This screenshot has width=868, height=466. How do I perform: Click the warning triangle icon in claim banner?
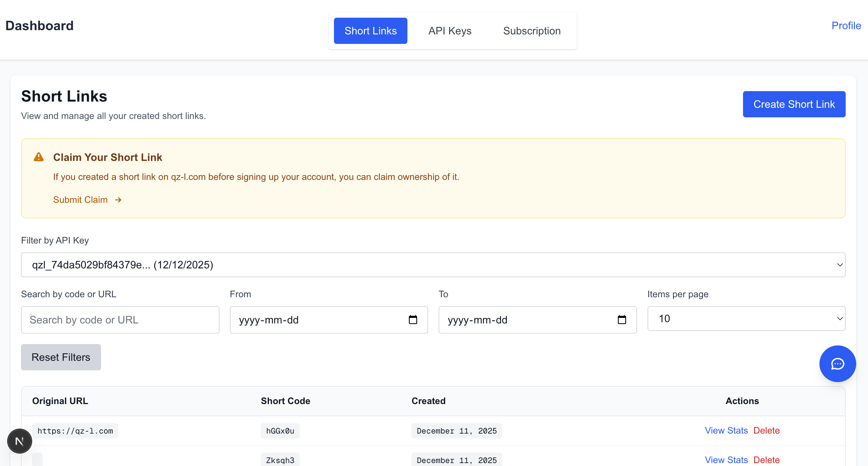click(x=39, y=157)
